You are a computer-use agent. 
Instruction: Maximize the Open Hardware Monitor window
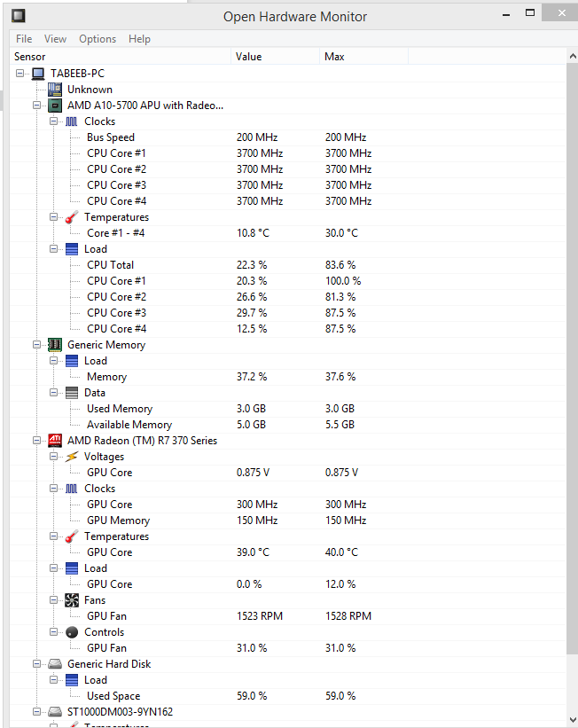pos(530,13)
